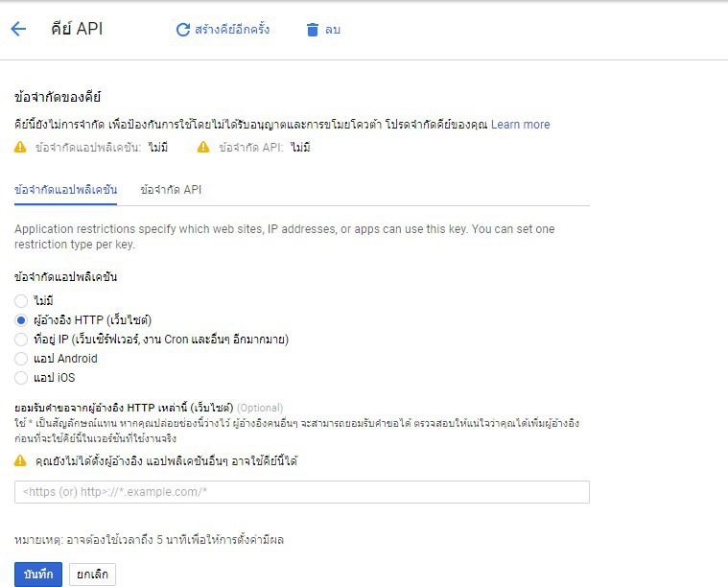Switch to the ข้อจำกัด API tab
Screen dimensions: 728x587
[x=171, y=190]
